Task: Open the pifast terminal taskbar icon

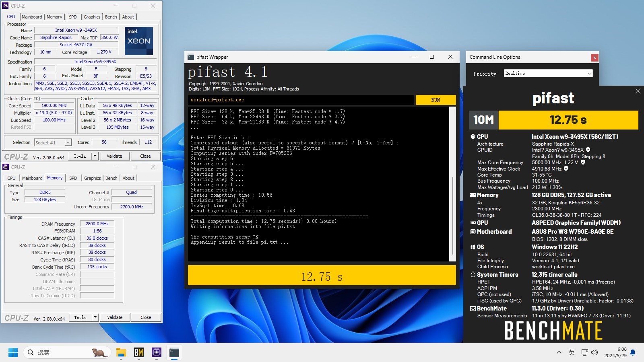Action: click(174, 353)
